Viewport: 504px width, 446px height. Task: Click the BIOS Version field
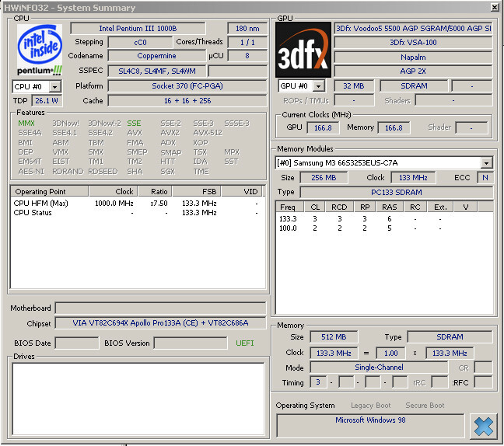(x=191, y=343)
